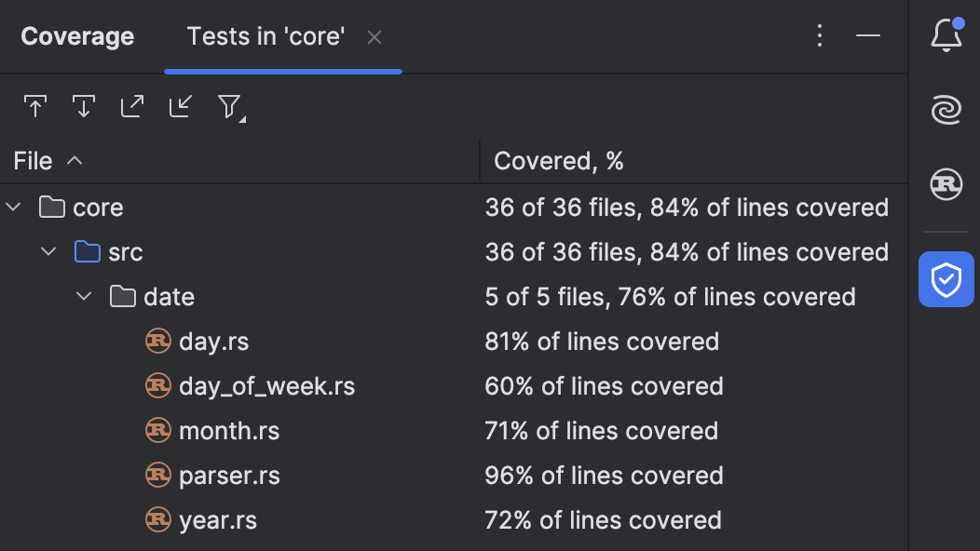Viewport: 980px width, 551px height.
Task: Import coverage data using import icon
Action: [x=180, y=106]
